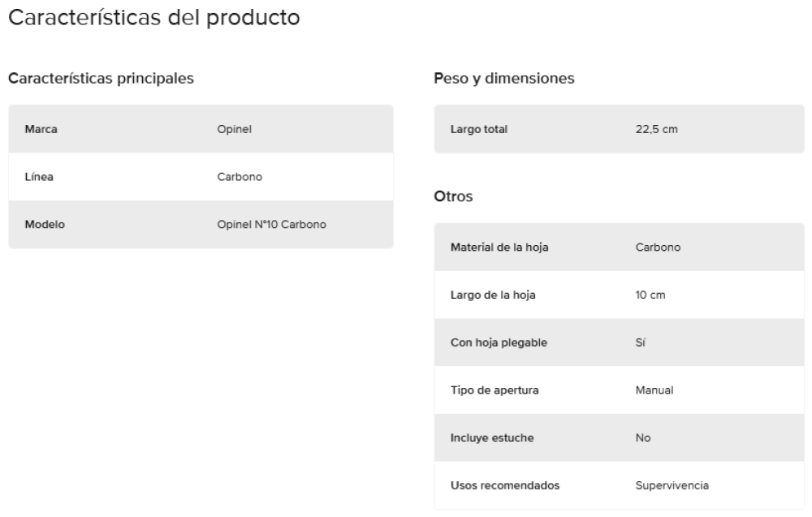Select the "10 cm" blade length value

click(650, 295)
